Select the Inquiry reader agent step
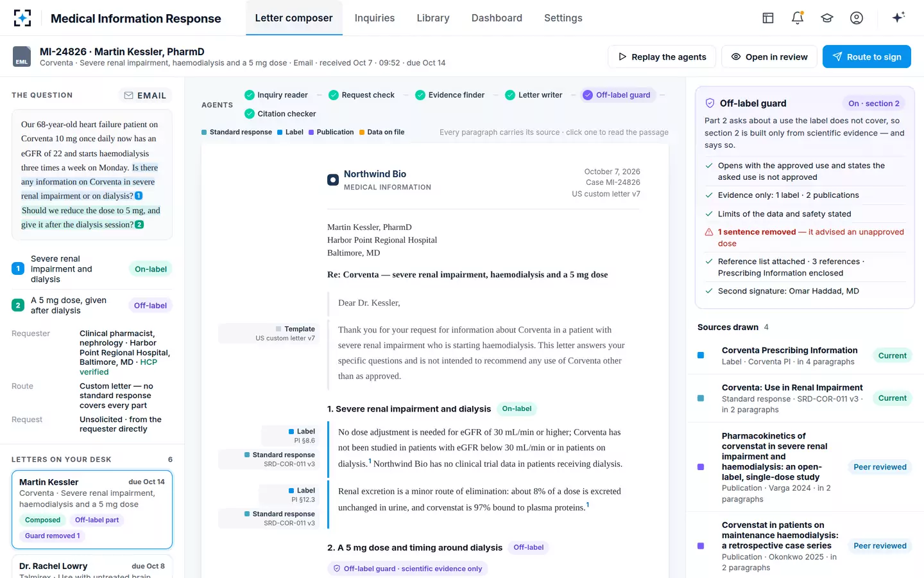This screenshot has width=924, height=578. click(276, 95)
